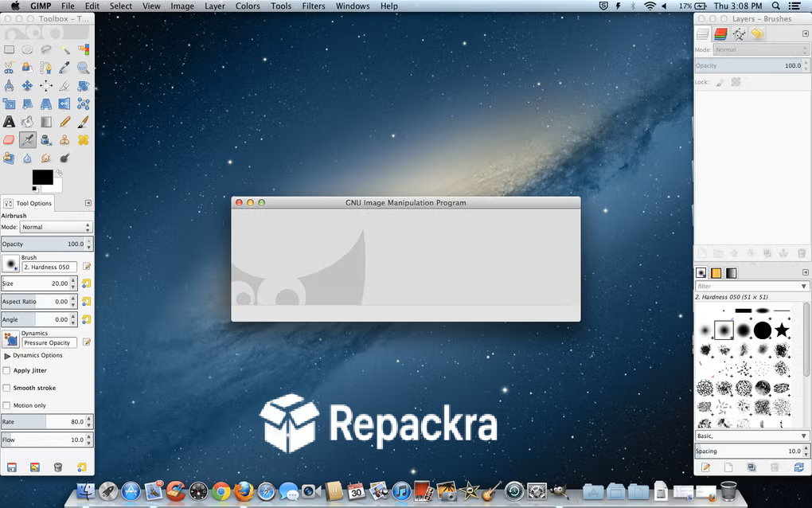The height and width of the screenshot is (508, 812).
Task: Enable the Motion only checkbox
Action: coord(6,405)
